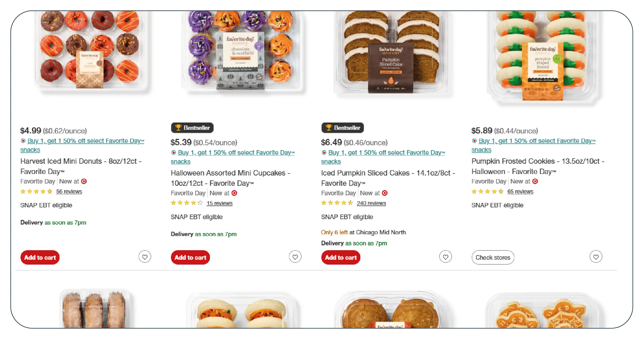Click star rating of Pumpkin Frosted Cookies
Image resolution: width=644 pixels, height=339 pixels.
pos(487,191)
